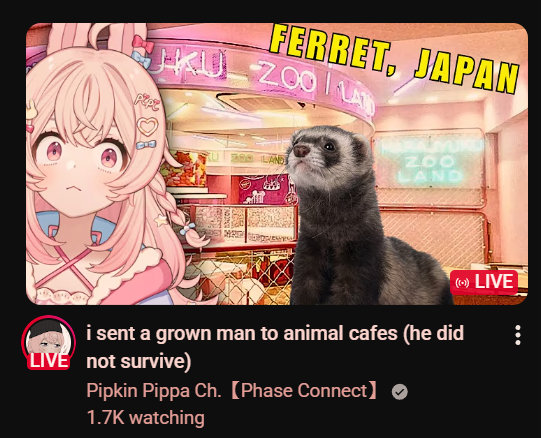Click the magenta poster behind the counter
The height and width of the screenshot is (438, 541).
tap(263, 190)
